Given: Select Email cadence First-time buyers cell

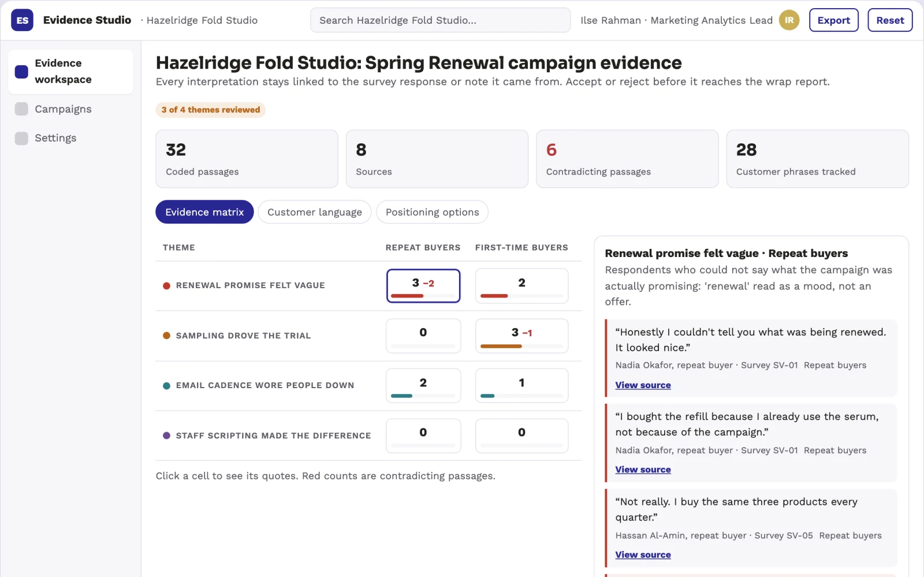Looking at the screenshot, I should coord(521,386).
